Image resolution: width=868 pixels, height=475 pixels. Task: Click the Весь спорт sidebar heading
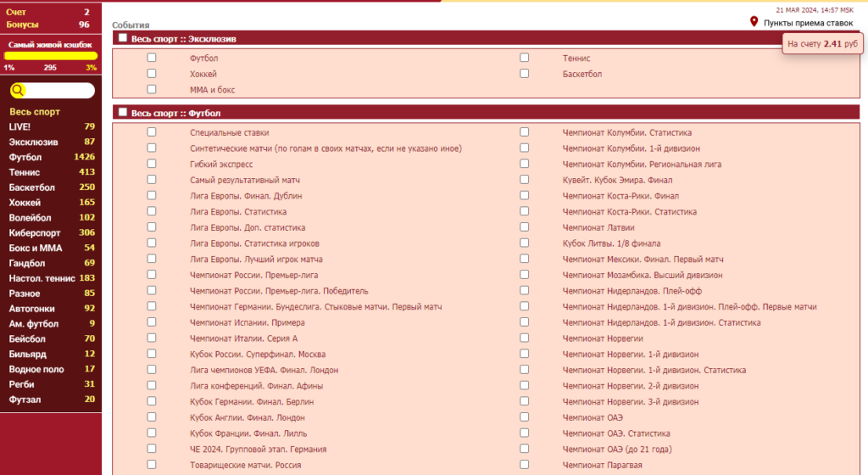pos(34,111)
